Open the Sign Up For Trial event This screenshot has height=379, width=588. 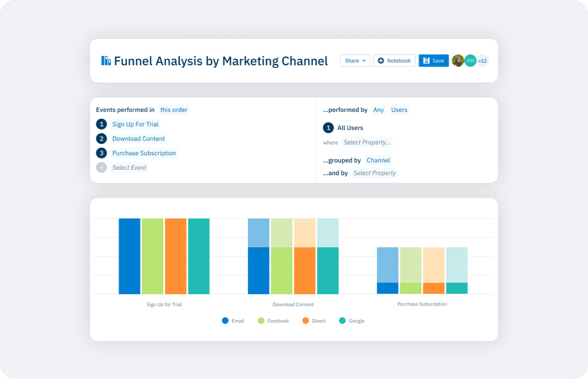click(136, 124)
